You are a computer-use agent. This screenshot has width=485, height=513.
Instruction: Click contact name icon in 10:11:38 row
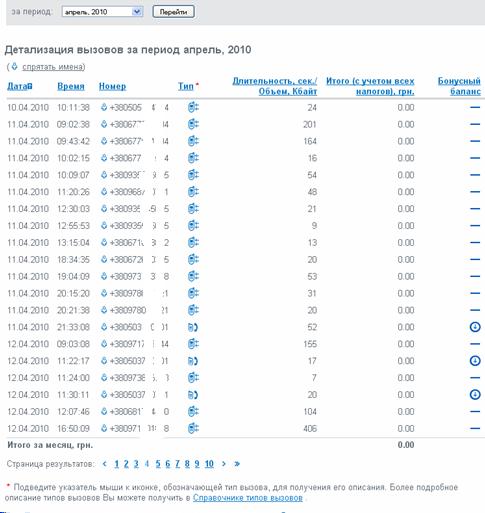pos(104,107)
